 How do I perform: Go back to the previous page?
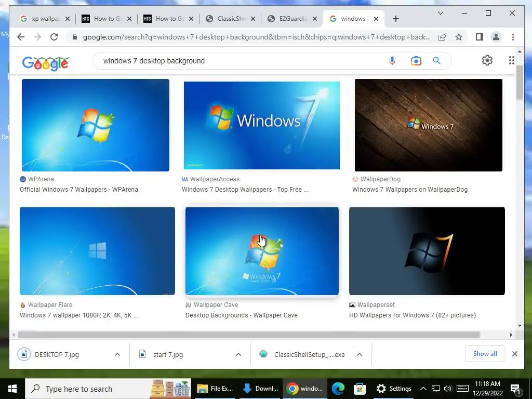coord(21,37)
